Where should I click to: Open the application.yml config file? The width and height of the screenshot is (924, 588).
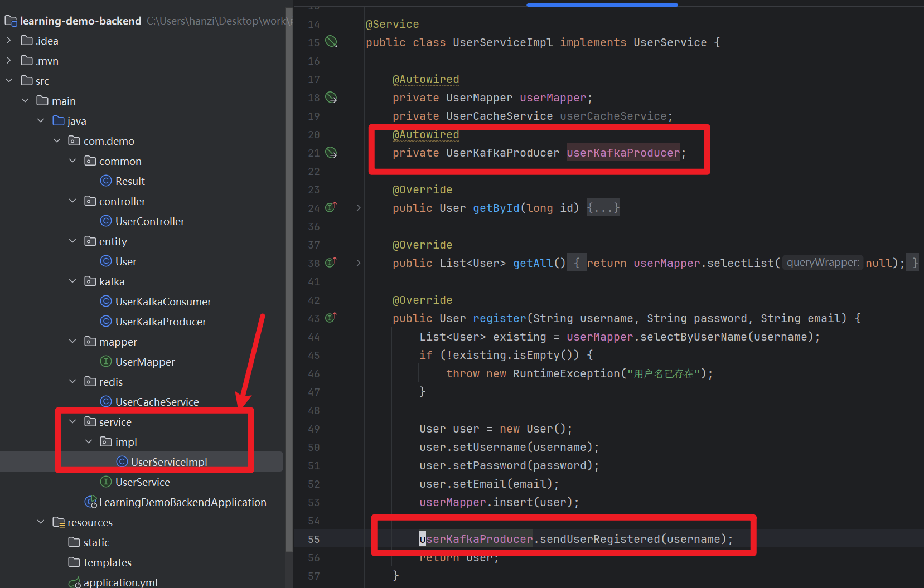pos(120,582)
